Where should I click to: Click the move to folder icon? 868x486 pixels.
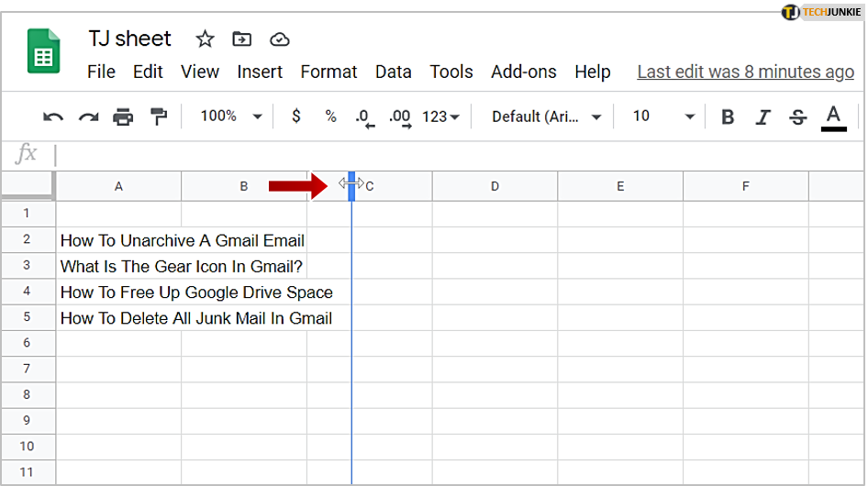[242, 39]
